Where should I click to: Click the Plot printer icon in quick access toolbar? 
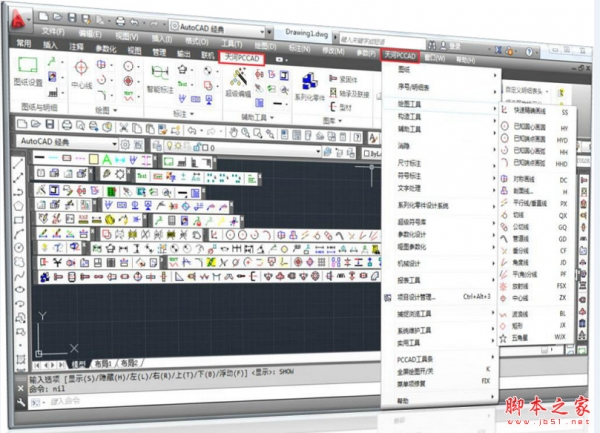[x=120, y=21]
